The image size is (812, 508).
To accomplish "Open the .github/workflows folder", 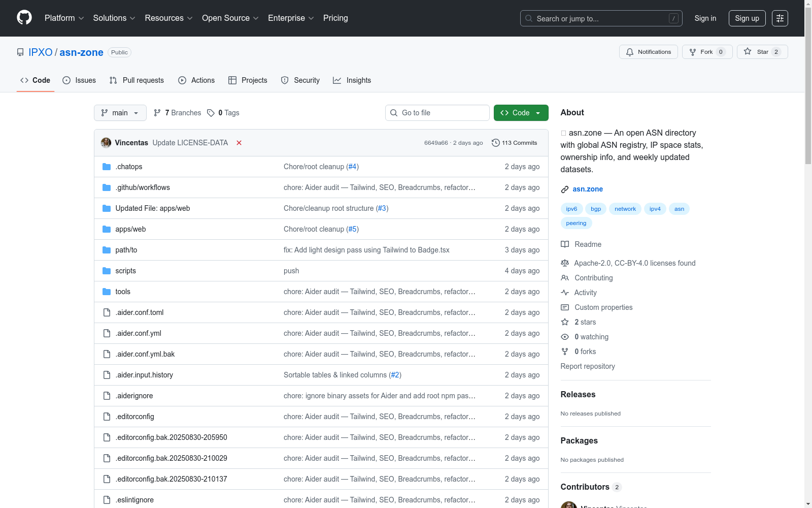I will coord(143,187).
